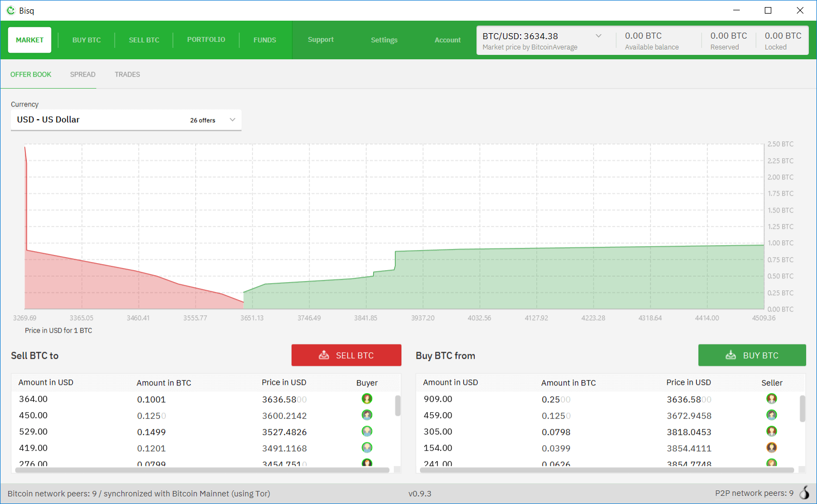Screen dimensions: 817x504
Task: Click the Tor onion icon in status bar
Action: click(804, 493)
